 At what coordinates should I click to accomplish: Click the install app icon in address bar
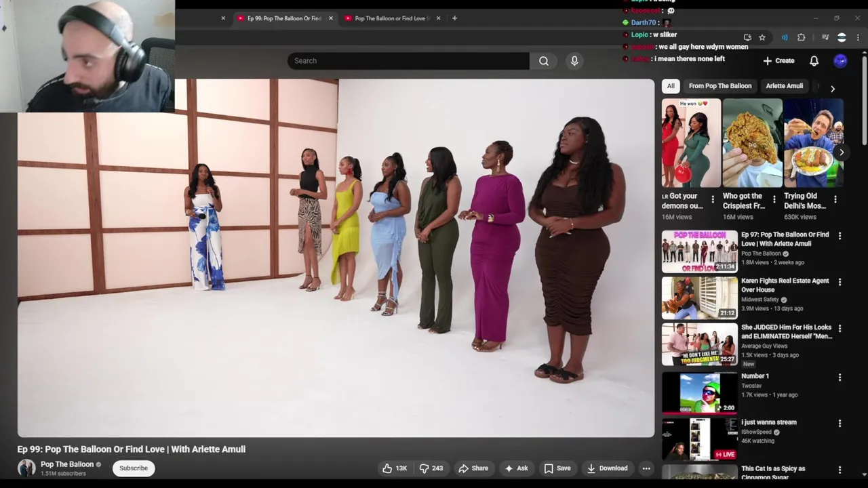pos(747,37)
